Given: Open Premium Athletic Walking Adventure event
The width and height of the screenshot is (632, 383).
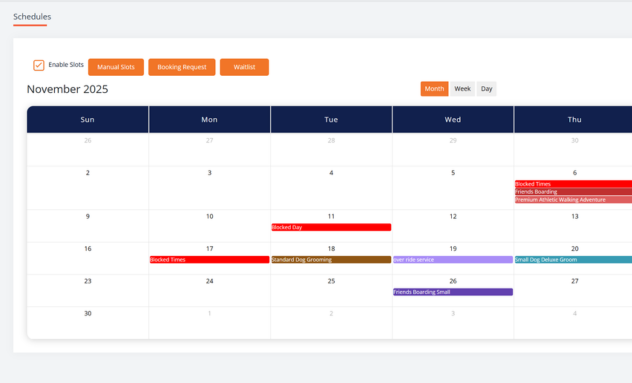Looking at the screenshot, I should point(573,200).
